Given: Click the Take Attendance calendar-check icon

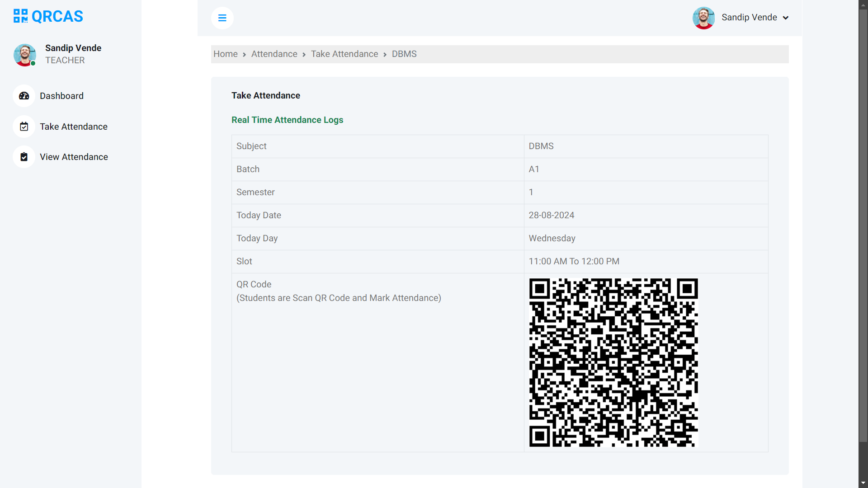Looking at the screenshot, I should 24,127.
